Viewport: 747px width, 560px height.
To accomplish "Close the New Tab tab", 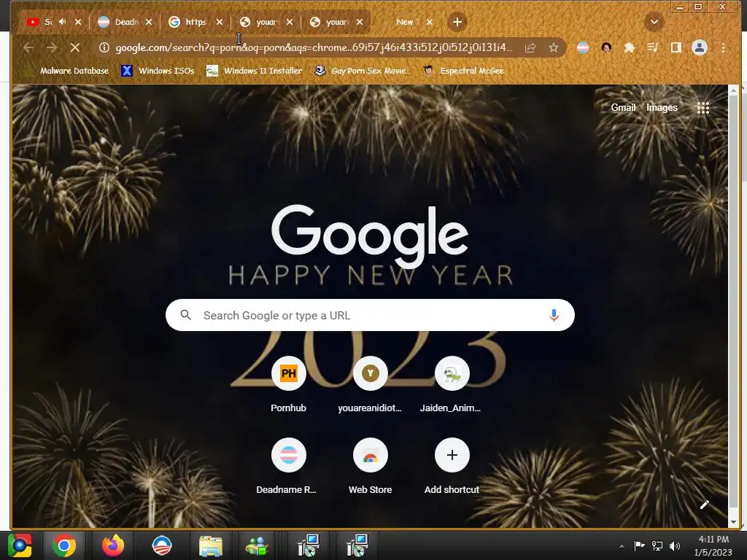I will pos(430,22).
